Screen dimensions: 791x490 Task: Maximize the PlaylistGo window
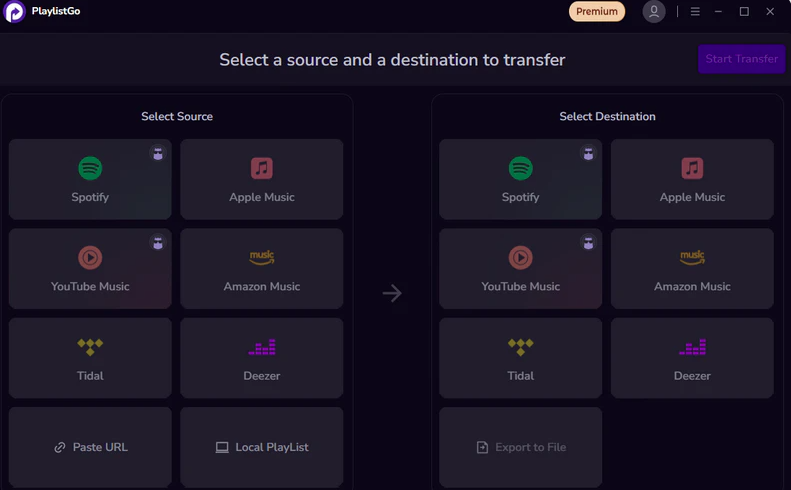pyautogui.click(x=744, y=11)
